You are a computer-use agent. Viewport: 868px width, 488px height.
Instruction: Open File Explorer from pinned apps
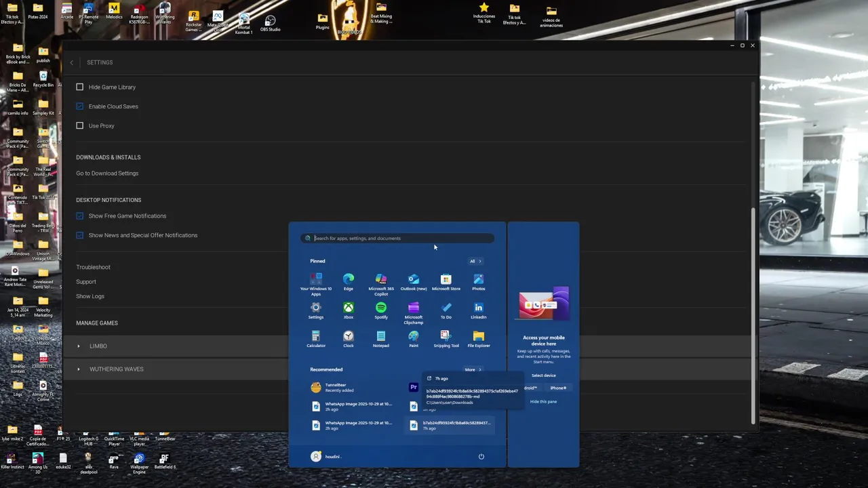pos(479,339)
